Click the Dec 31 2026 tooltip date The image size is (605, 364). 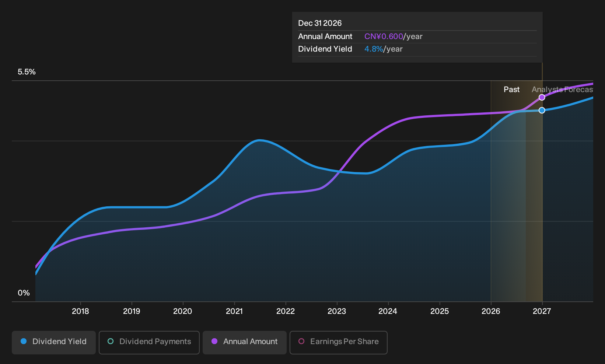[x=320, y=23]
